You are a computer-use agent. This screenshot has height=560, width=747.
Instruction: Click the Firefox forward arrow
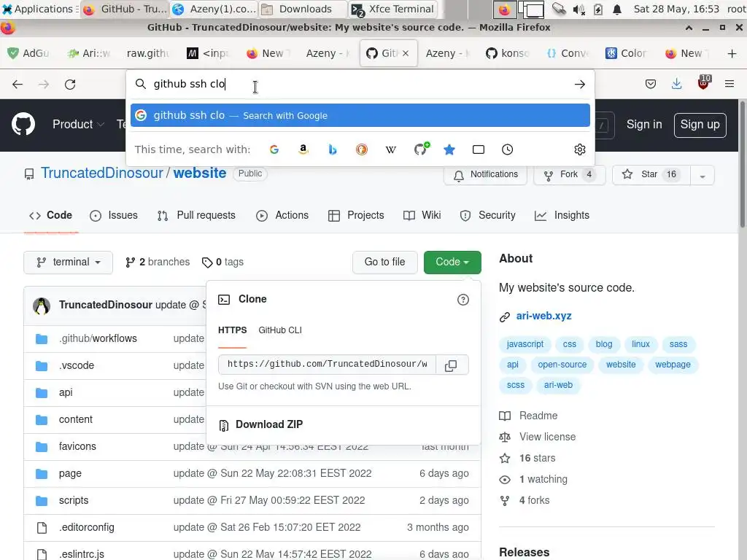click(44, 85)
